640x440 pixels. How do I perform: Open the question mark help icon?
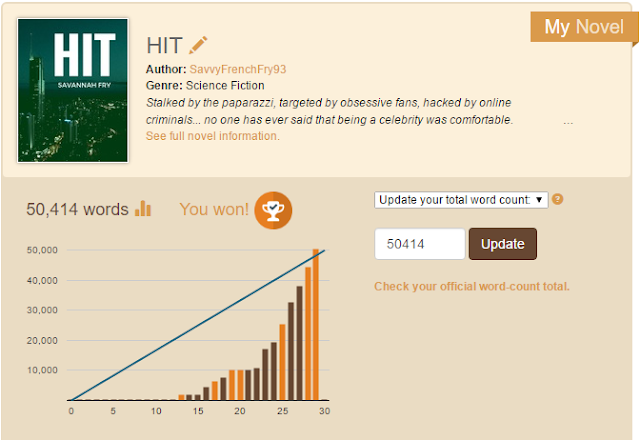[x=558, y=199]
